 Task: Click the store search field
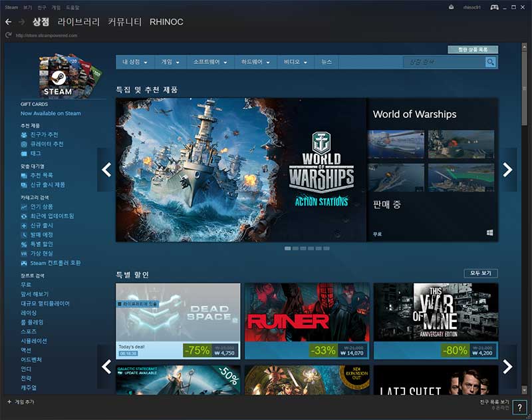pos(444,62)
